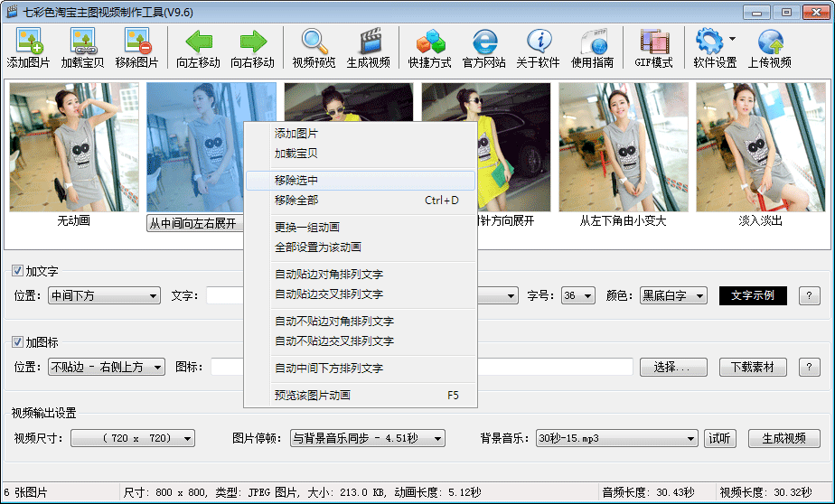835x504 pixels.
Task: Click the 试听 button
Action: [x=720, y=438]
